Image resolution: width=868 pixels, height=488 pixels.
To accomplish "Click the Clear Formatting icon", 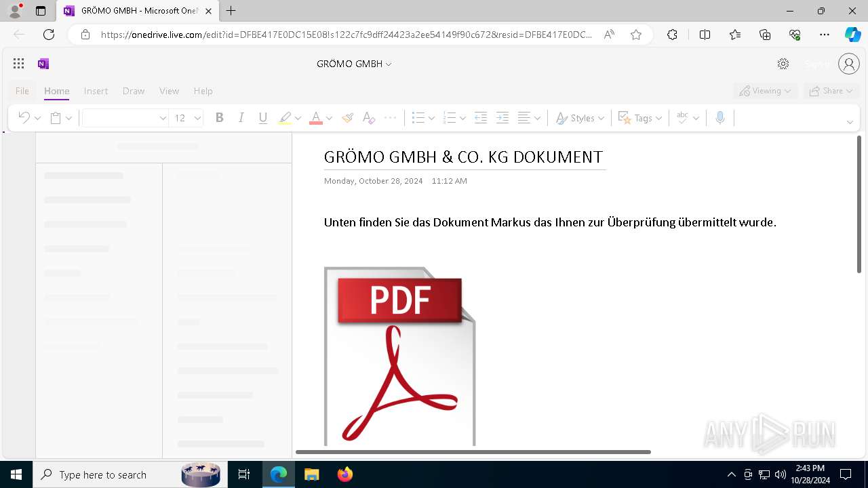I will [369, 118].
